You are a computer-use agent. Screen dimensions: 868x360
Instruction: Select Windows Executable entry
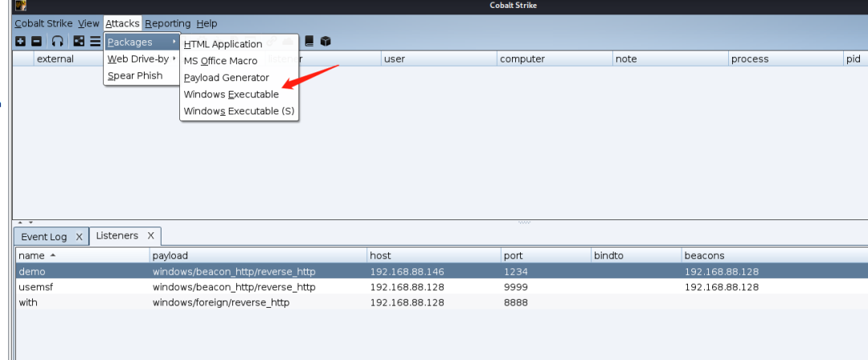[x=240, y=94]
